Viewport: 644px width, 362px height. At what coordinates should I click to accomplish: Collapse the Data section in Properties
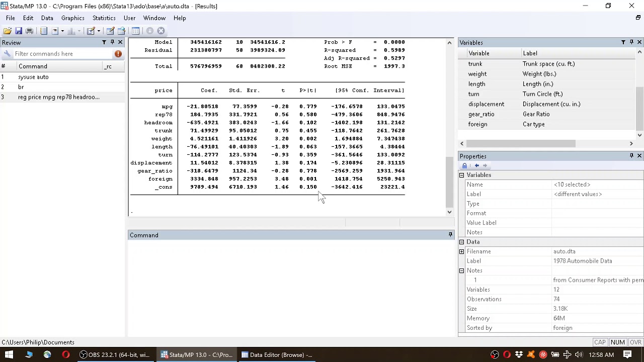[x=461, y=242]
